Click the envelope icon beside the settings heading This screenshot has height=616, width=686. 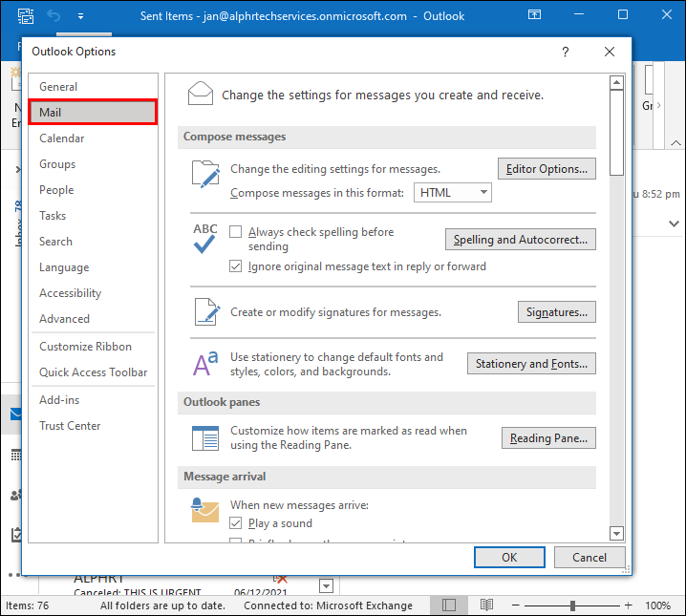point(201,94)
